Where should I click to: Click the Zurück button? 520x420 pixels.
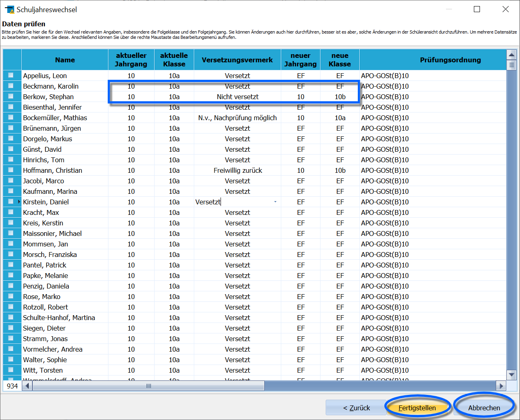click(357, 407)
